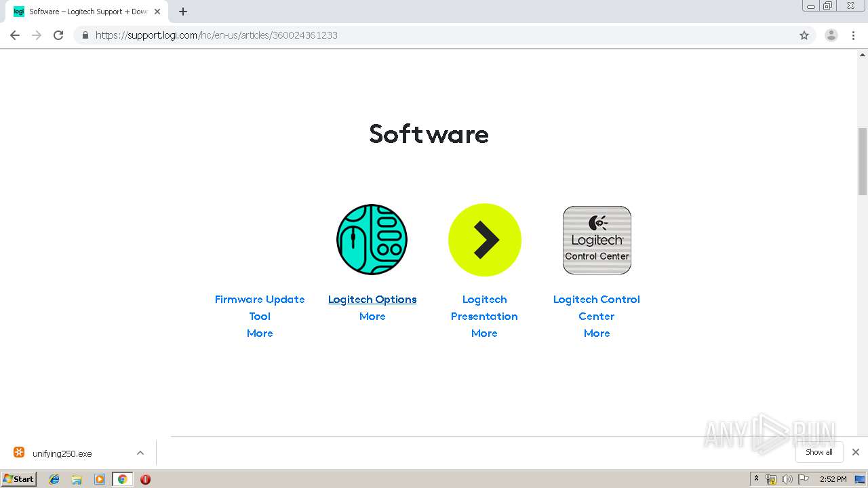Open More under Logitech Control Center

597,333
